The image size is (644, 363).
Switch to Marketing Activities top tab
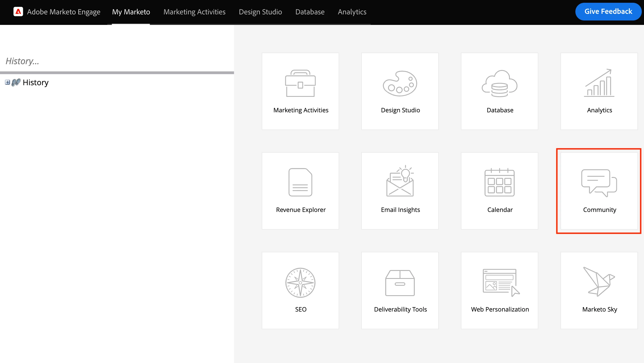pyautogui.click(x=194, y=12)
